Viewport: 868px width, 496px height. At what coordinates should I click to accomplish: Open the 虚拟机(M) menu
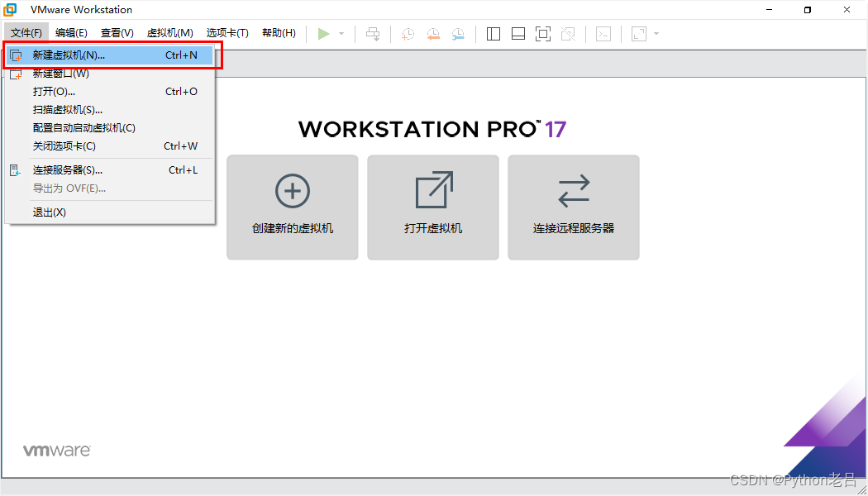(x=170, y=33)
